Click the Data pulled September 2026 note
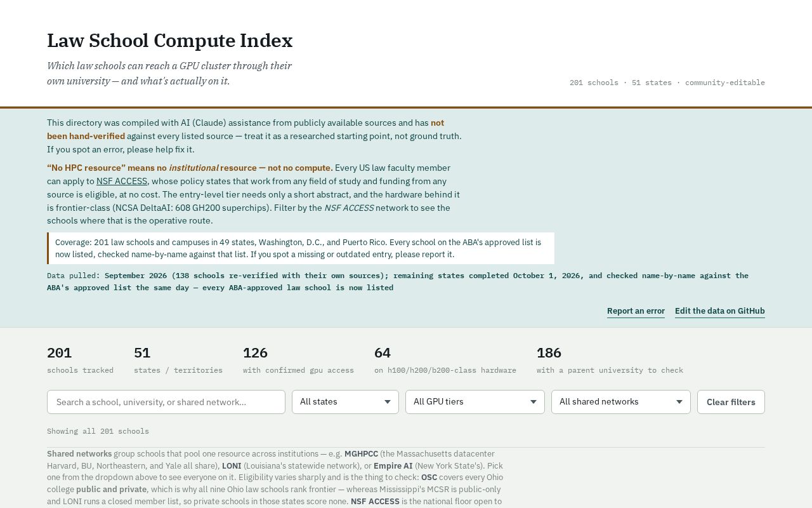Viewport: 812px width, 508px height. [x=398, y=281]
